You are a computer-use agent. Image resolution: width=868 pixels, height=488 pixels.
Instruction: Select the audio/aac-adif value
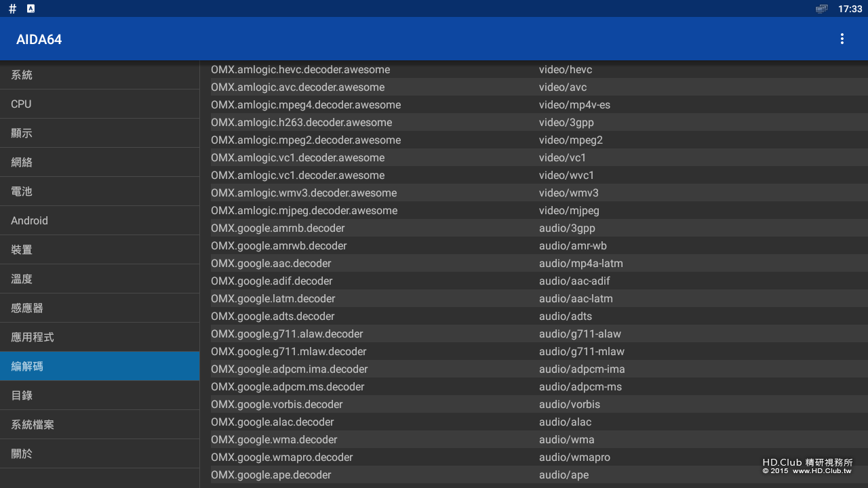[x=574, y=281]
